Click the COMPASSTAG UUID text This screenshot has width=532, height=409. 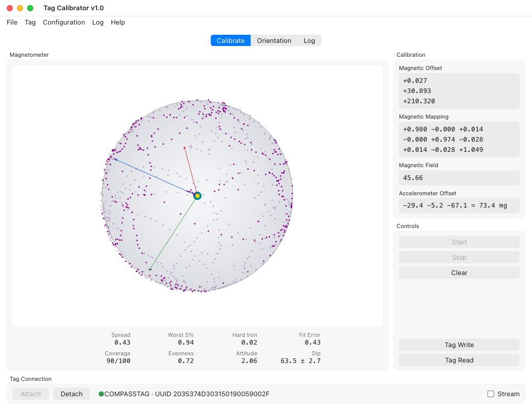coord(187,394)
